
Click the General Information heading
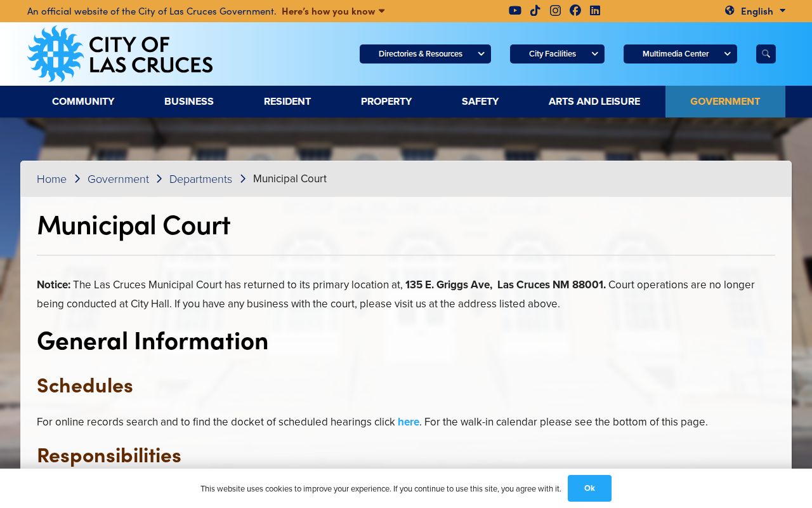click(153, 341)
